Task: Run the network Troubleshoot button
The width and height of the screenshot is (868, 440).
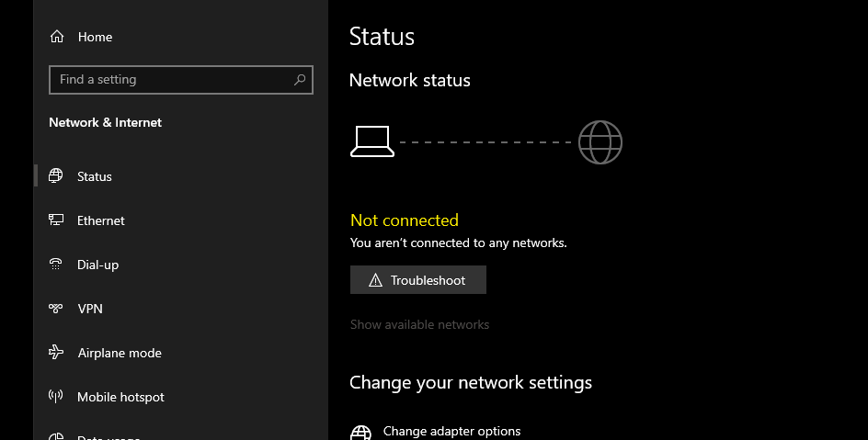Action: click(418, 279)
